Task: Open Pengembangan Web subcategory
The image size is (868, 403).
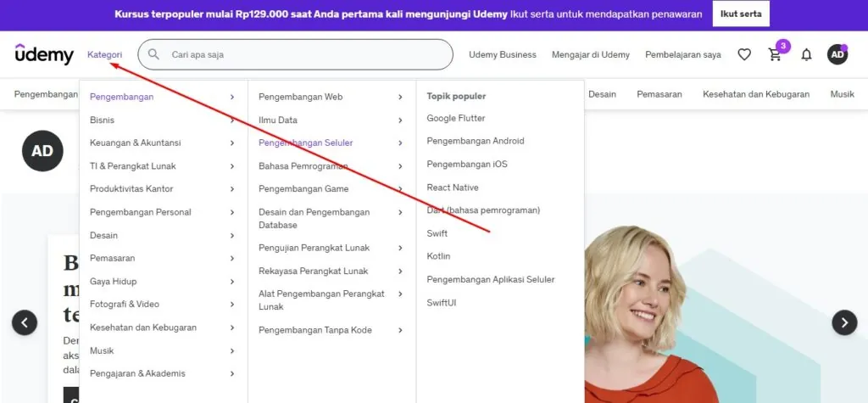Action: [x=301, y=97]
